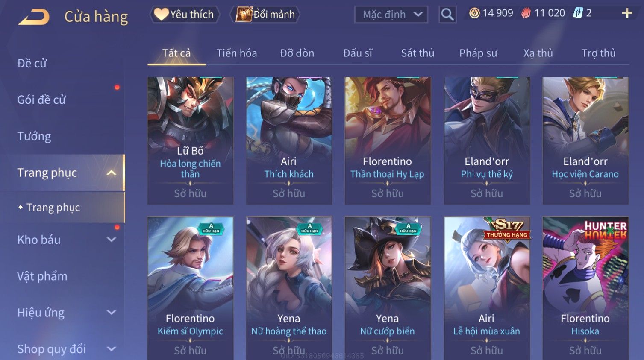
Task: Open the Yêu thích heart favorites
Action: click(184, 15)
